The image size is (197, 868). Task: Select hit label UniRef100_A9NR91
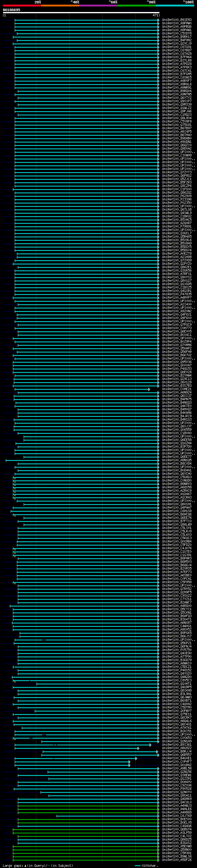point(177,88)
